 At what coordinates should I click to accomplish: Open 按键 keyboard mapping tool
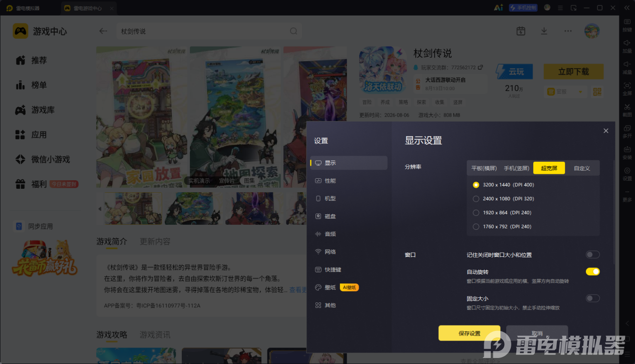(627, 25)
